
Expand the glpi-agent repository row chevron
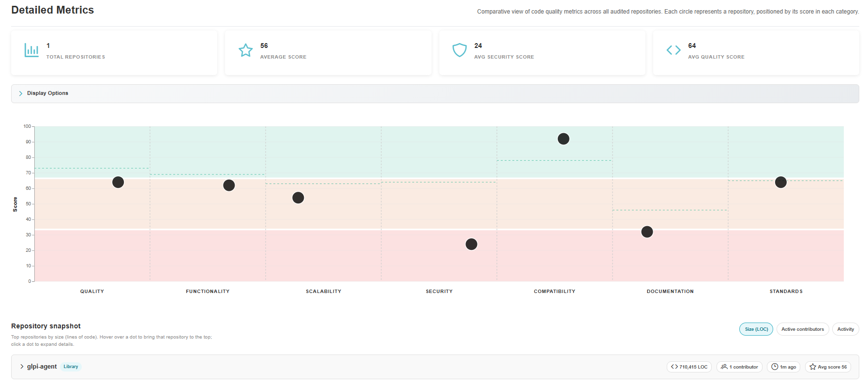pos(22,367)
